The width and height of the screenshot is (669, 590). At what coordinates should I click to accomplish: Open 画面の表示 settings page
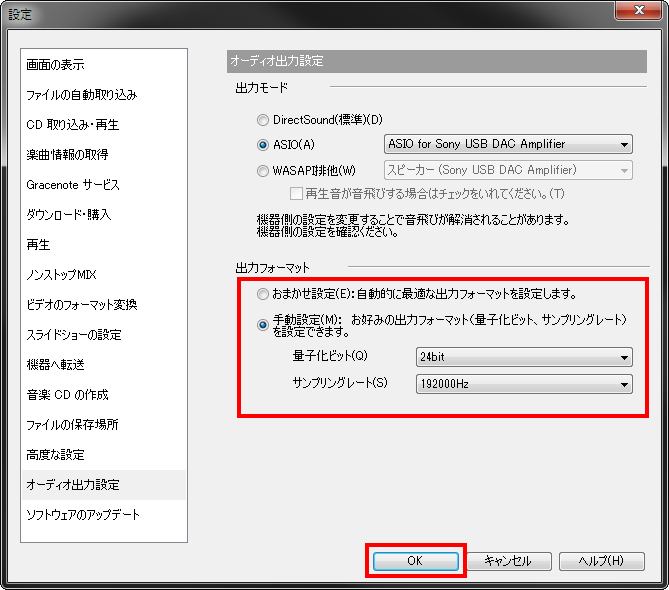point(55,65)
